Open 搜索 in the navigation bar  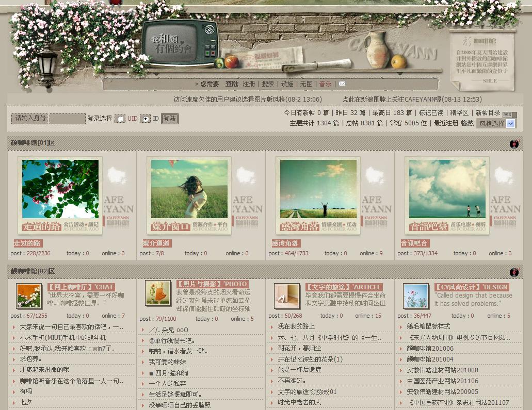point(268,84)
